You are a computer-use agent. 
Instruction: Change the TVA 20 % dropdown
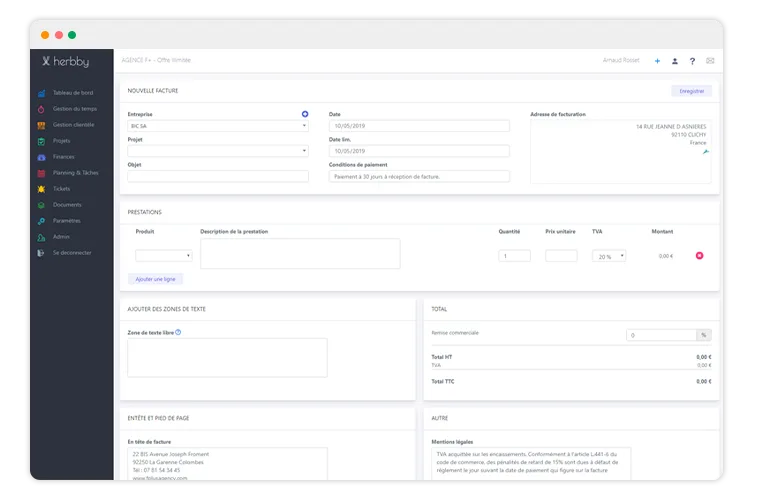coord(609,256)
